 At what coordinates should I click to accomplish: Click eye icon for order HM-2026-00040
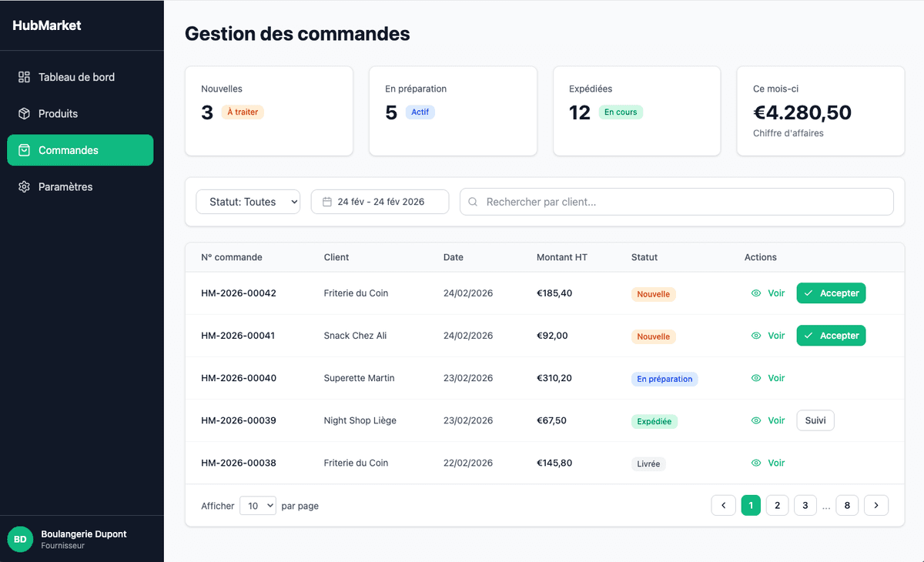(x=756, y=378)
